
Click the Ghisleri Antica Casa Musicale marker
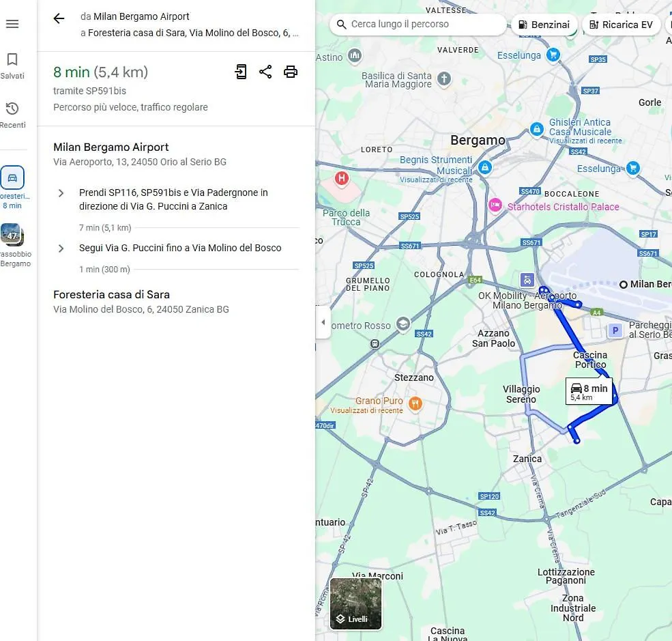(x=536, y=129)
